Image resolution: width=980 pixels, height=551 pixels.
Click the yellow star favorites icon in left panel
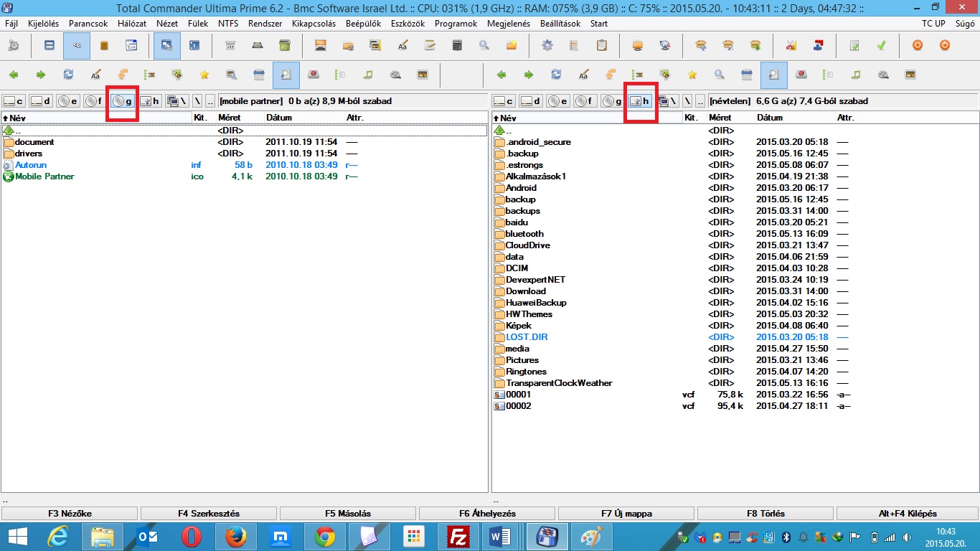pos(204,75)
